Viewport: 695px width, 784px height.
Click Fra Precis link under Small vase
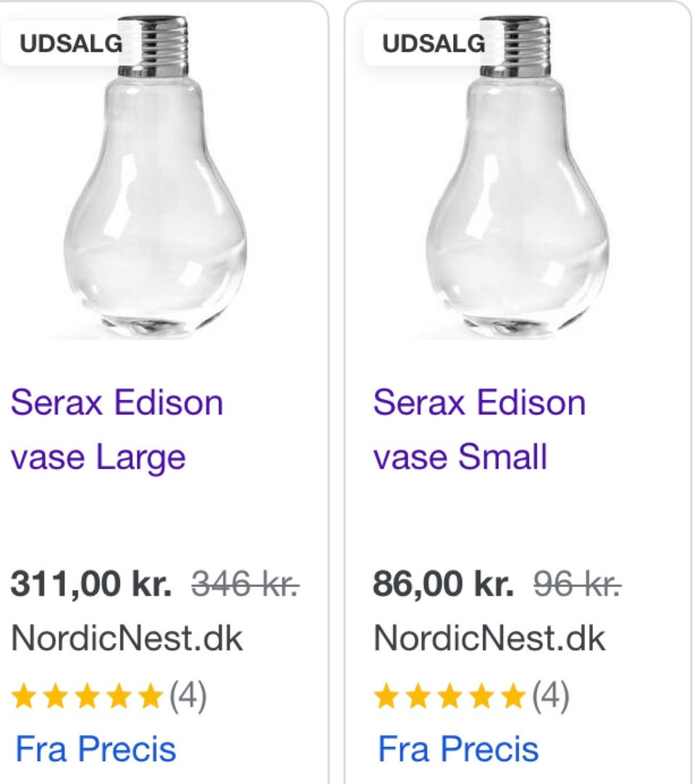[458, 749]
